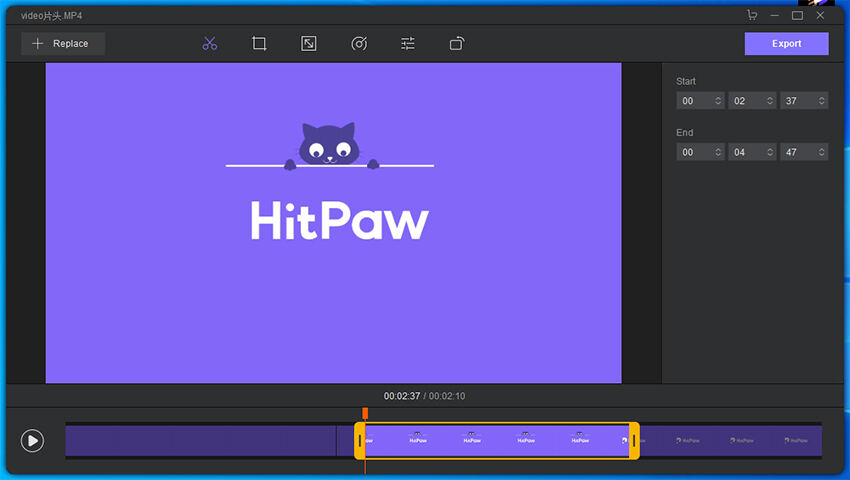Play the video preview

(33, 440)
